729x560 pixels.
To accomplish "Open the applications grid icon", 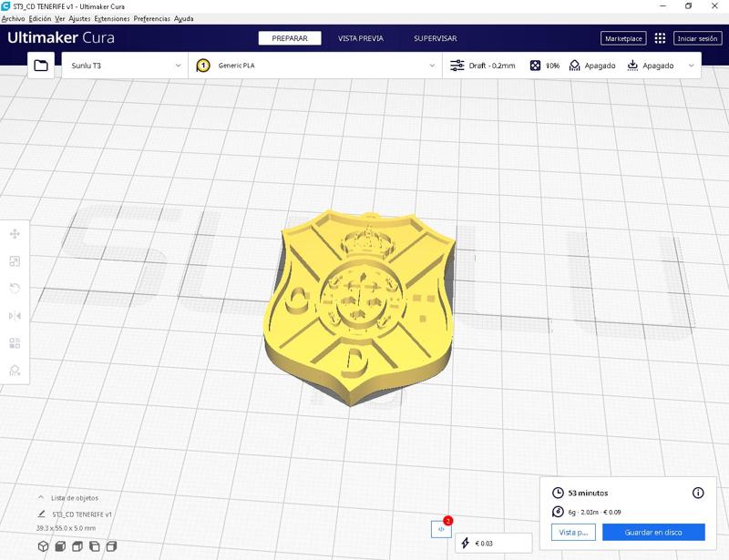I will 660,38.
